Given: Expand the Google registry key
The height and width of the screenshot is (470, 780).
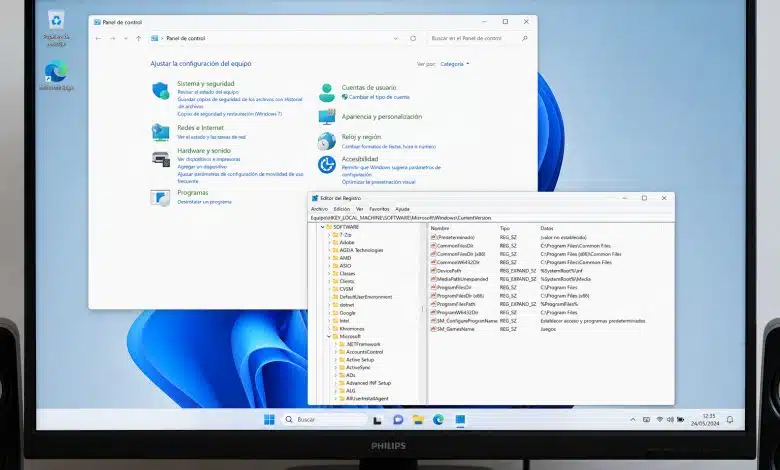Looking at the screenshot, I should [x=329, y=313].
